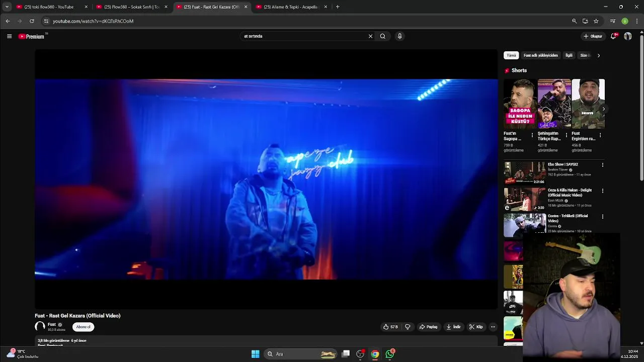Open Contra - Tehlikeli (Official Video) title
Screen dimensions: 644x362
click(x=568, y=218)
